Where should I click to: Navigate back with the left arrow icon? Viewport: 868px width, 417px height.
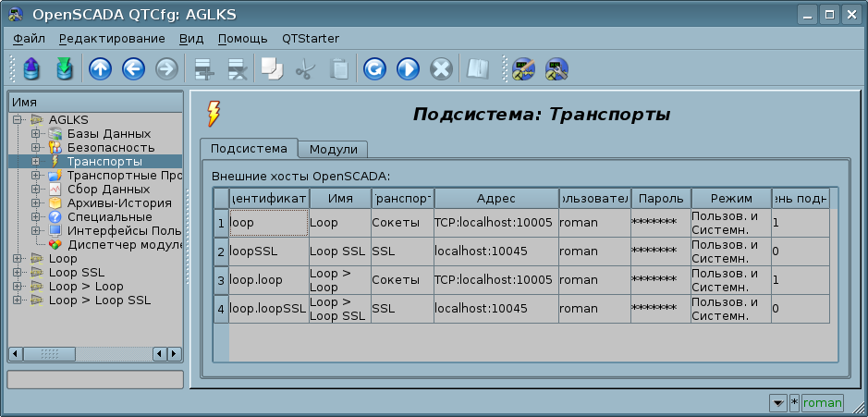click(132, 68)
